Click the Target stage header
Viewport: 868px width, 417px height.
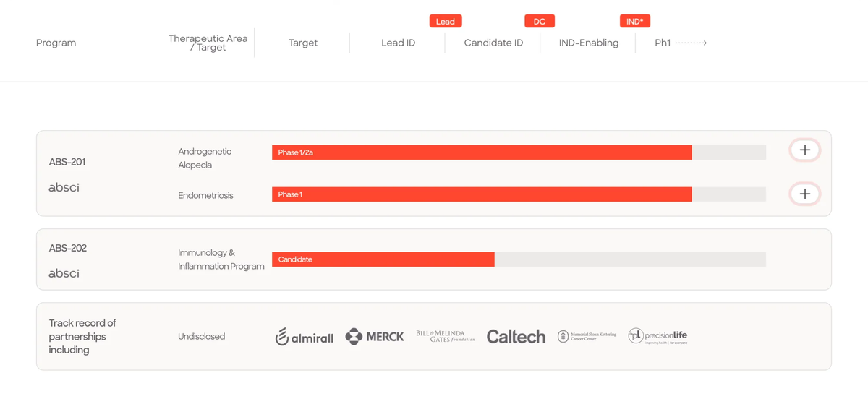point(303,43)
